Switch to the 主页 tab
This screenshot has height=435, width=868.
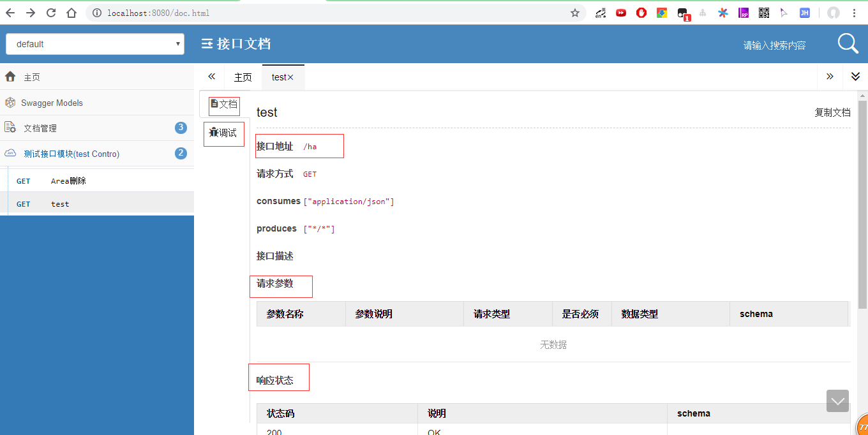pyautogui.click(x=243, y=77)
